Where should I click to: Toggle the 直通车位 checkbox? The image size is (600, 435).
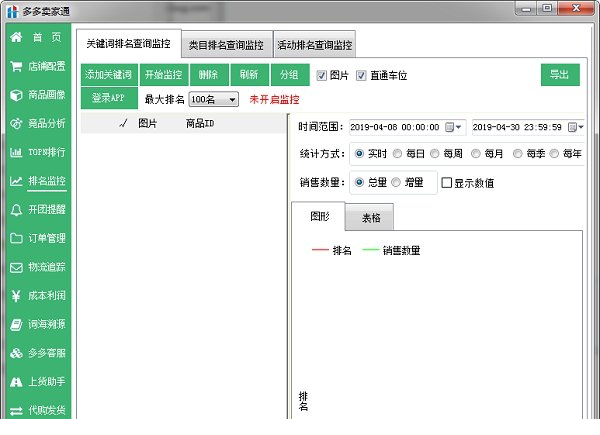[x=361, y=75]
